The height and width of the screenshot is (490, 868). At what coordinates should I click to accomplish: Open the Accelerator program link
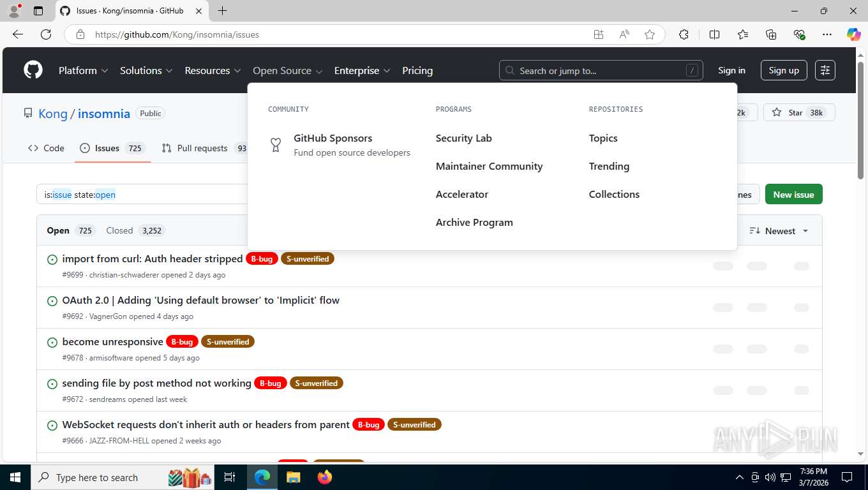point(461,194)
